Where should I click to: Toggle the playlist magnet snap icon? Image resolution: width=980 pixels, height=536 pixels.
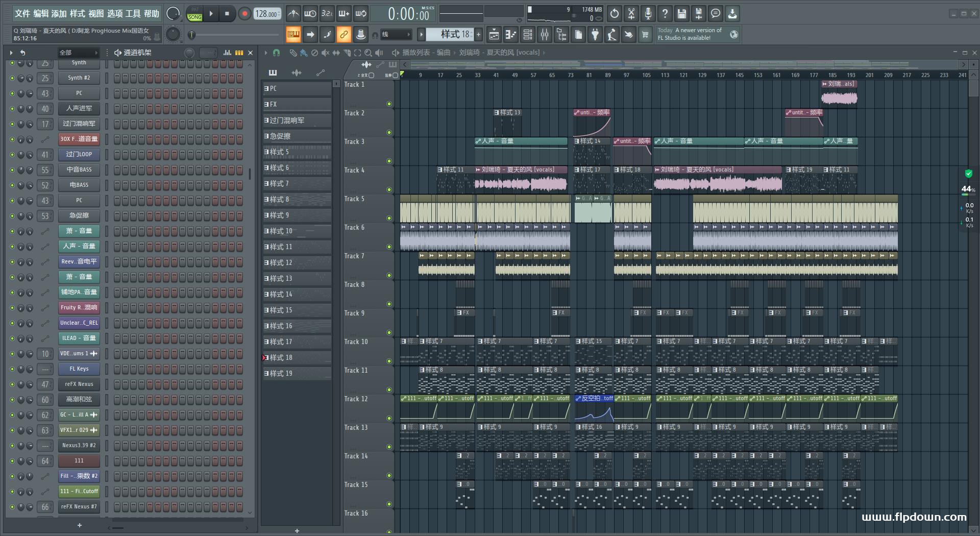(x=276, y=53)
